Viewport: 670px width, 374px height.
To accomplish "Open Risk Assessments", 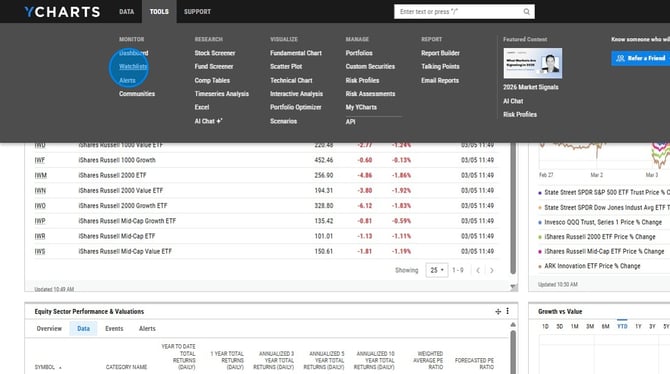I will tap(370, 94).
